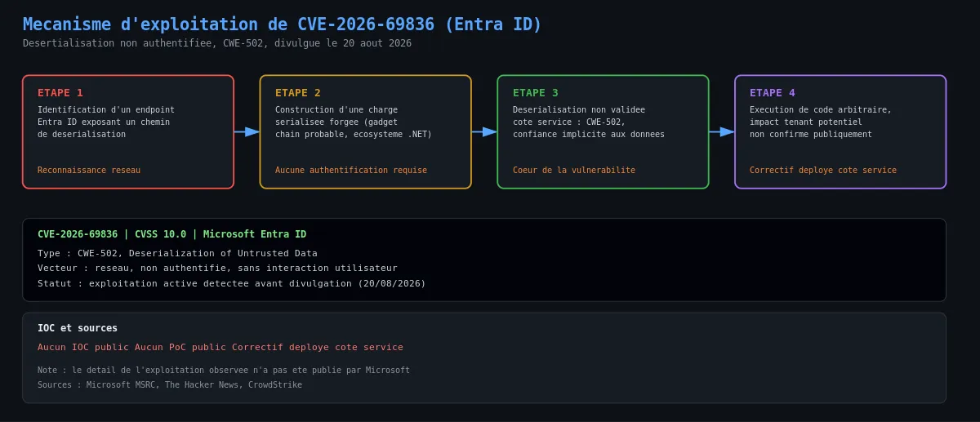
Task: Click the main title about CVE-2026-69836
Action: [283, 24]
